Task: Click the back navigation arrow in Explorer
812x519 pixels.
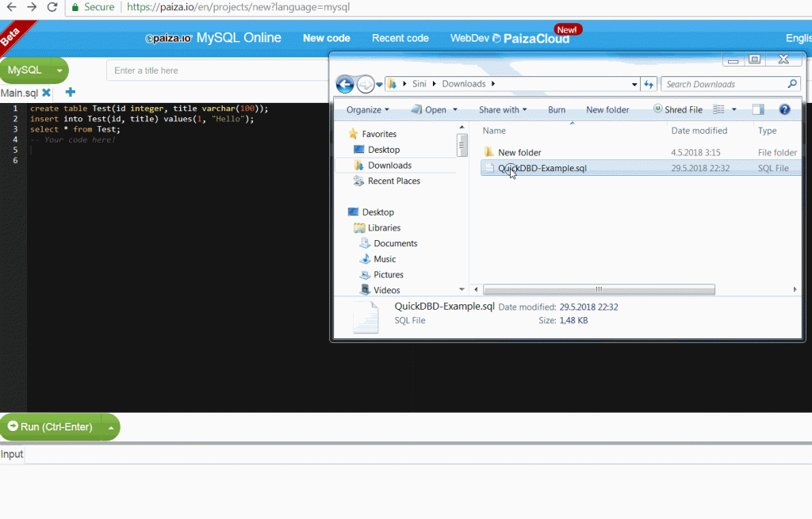Action: tap(345, 84)
